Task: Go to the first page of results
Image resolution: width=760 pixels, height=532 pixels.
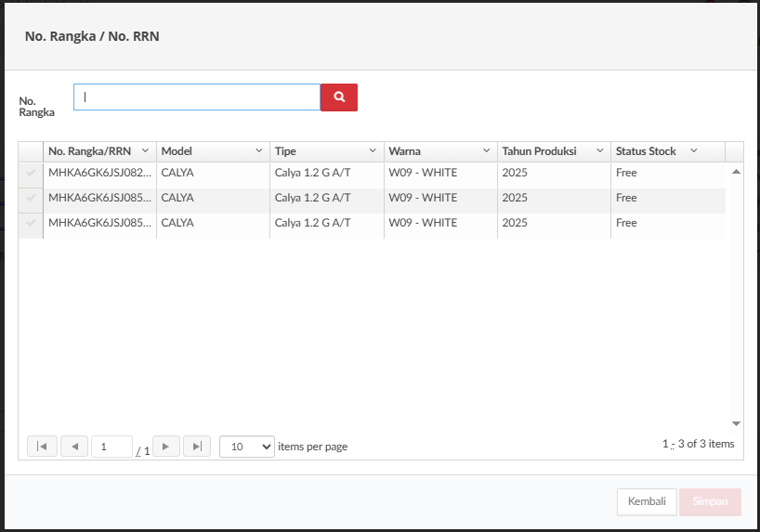Action: [x=42, y=447]
